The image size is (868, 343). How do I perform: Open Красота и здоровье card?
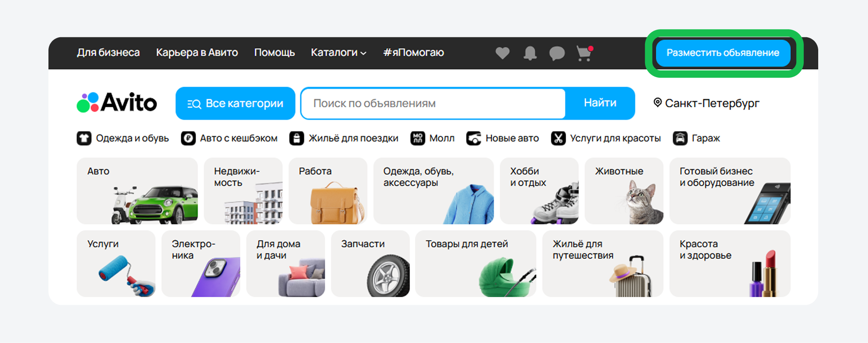(730, 264)
